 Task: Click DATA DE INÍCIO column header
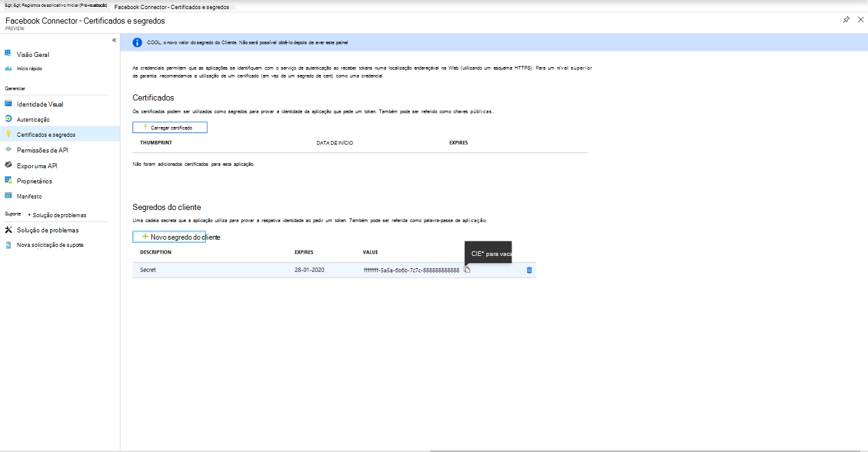point(335,143)
